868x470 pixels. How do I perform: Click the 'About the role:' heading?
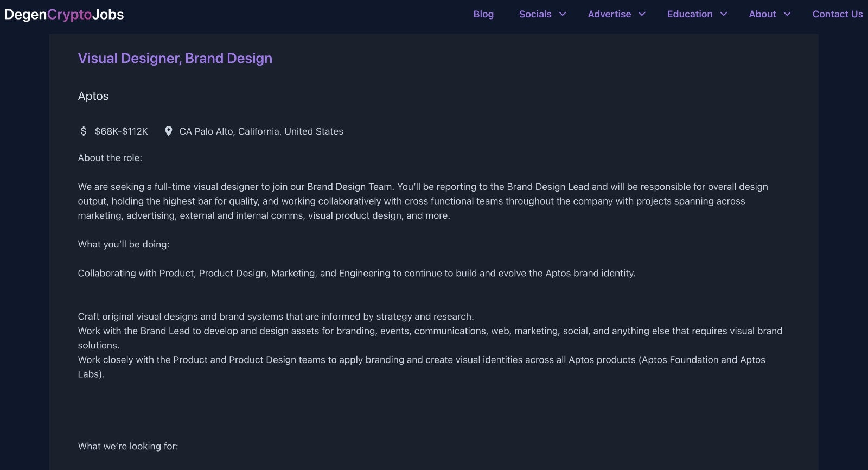click(x=110, y=158)
